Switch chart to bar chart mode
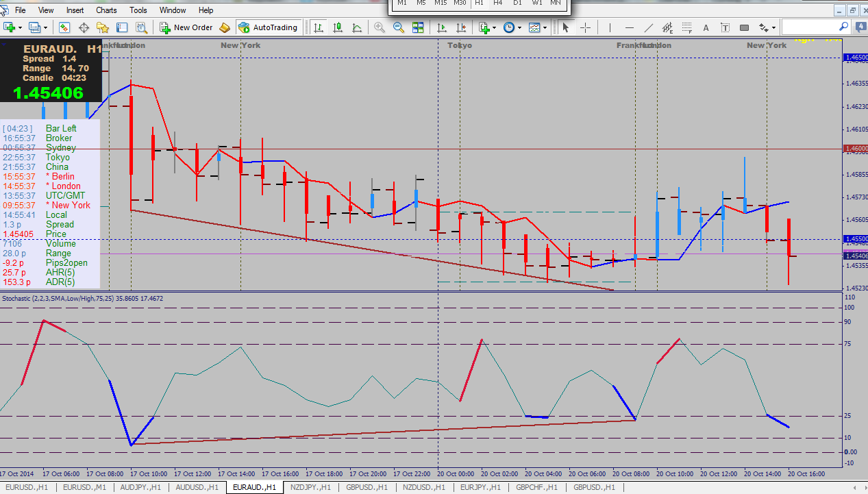 pyautogui.click(x=319, y=27)
